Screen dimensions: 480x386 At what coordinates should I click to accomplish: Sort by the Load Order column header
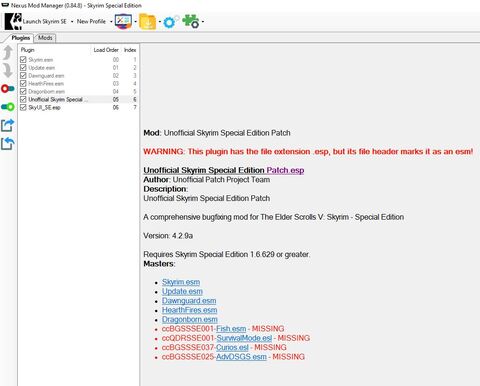[106, 50]
